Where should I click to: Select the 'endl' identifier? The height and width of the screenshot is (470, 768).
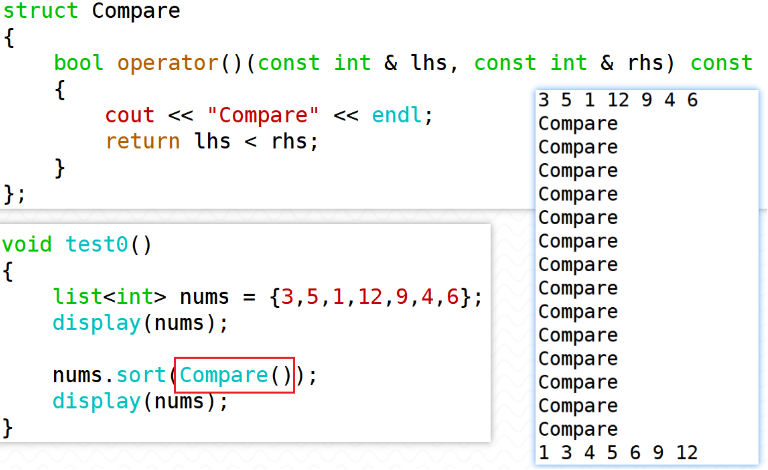click(x=397, y=115)
